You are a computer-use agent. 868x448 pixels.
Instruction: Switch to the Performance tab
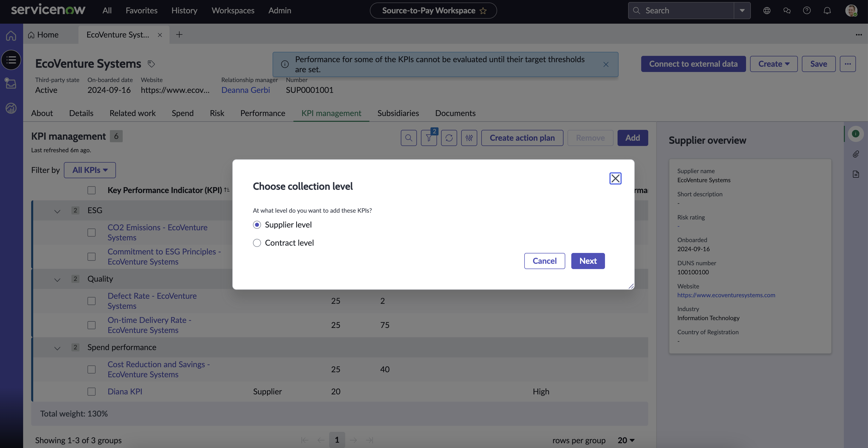pyautogui.click(x=263, y=113)
